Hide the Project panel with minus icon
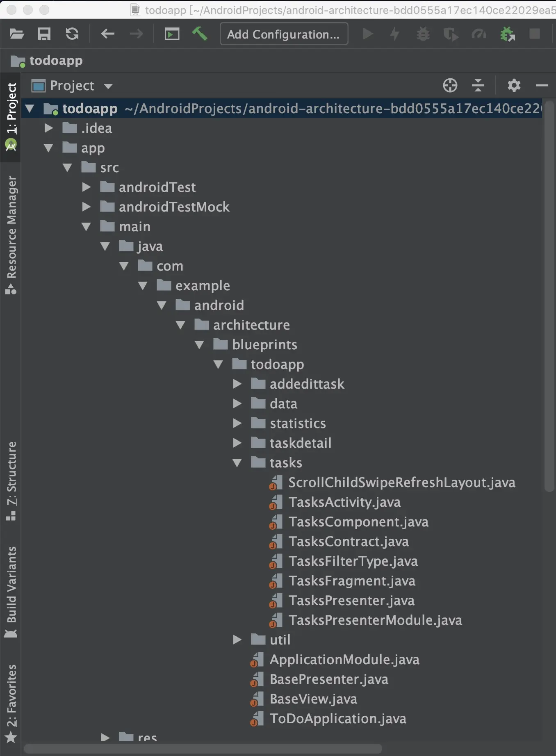 (542, 85)
